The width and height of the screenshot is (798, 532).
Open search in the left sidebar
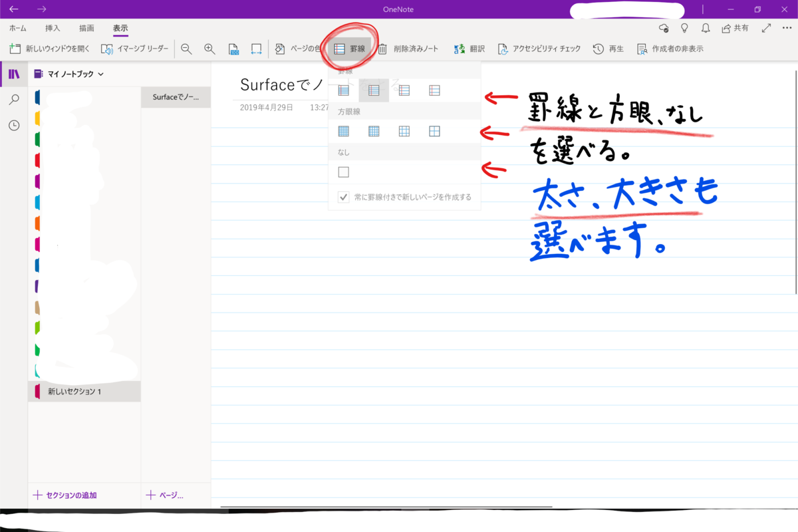click(14, 99)
